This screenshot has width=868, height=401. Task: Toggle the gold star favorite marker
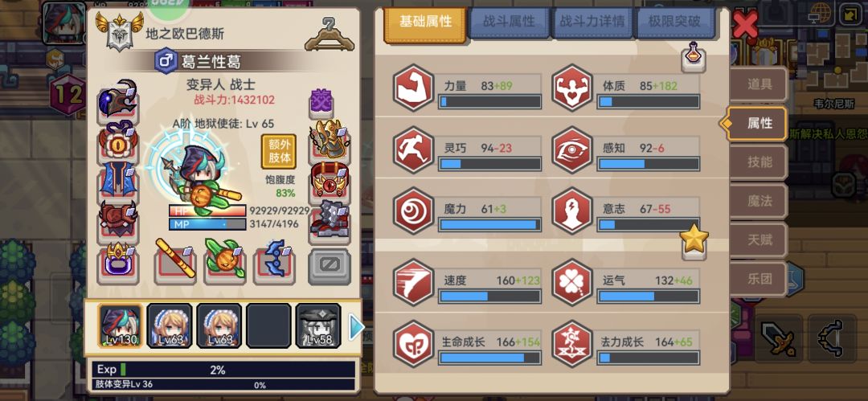coord(694,240)
